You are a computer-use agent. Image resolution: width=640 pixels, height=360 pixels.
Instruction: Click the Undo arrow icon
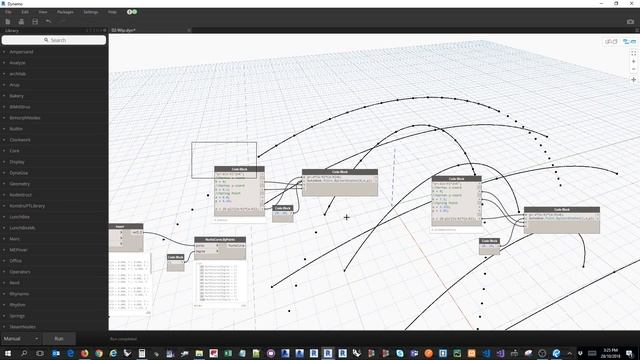49,21
